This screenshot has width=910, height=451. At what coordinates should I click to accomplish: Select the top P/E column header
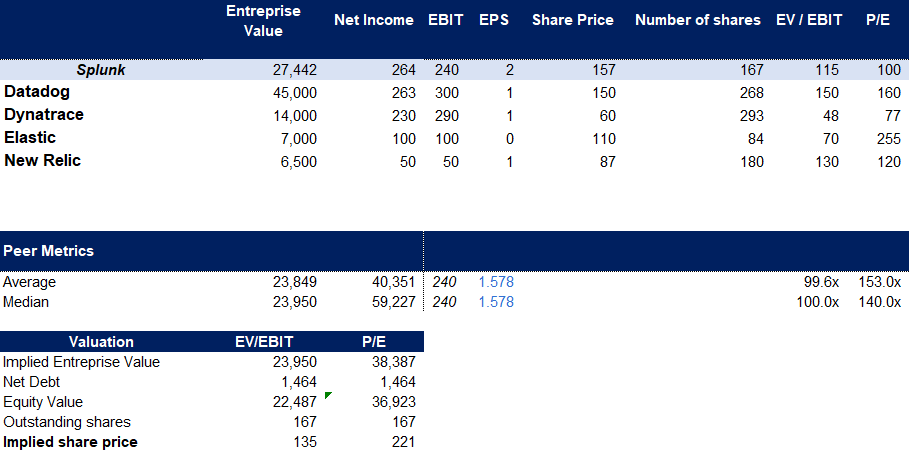point(878,20)
